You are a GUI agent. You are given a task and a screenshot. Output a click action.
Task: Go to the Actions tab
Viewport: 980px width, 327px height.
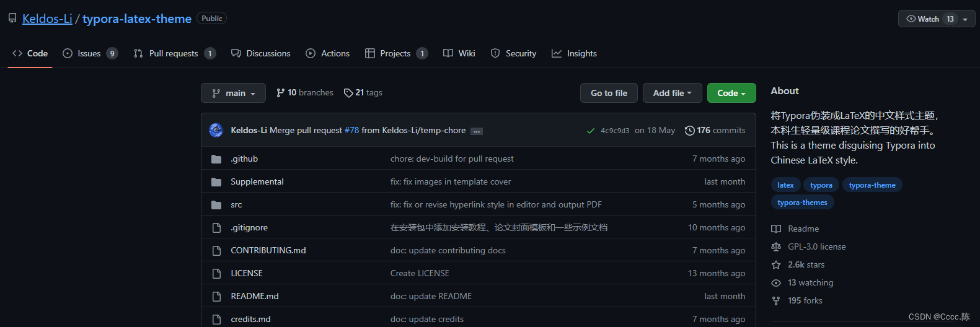pyautogui.click(x=327, y=53)
